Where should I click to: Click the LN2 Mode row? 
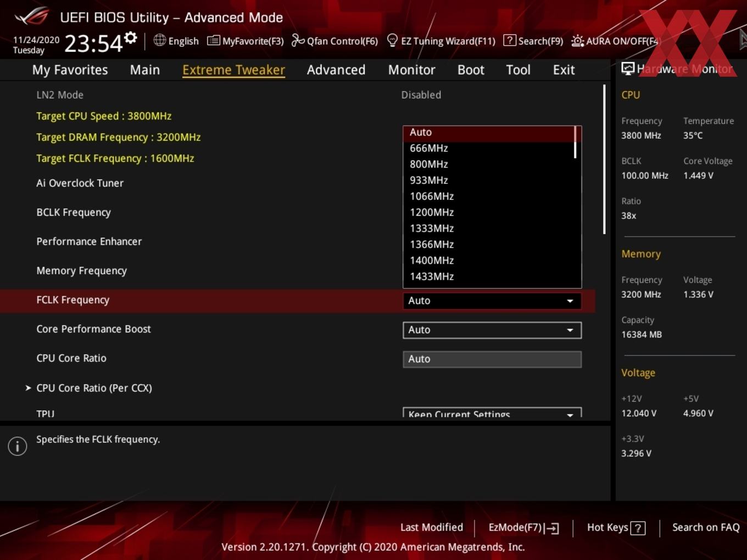(59, 95)
